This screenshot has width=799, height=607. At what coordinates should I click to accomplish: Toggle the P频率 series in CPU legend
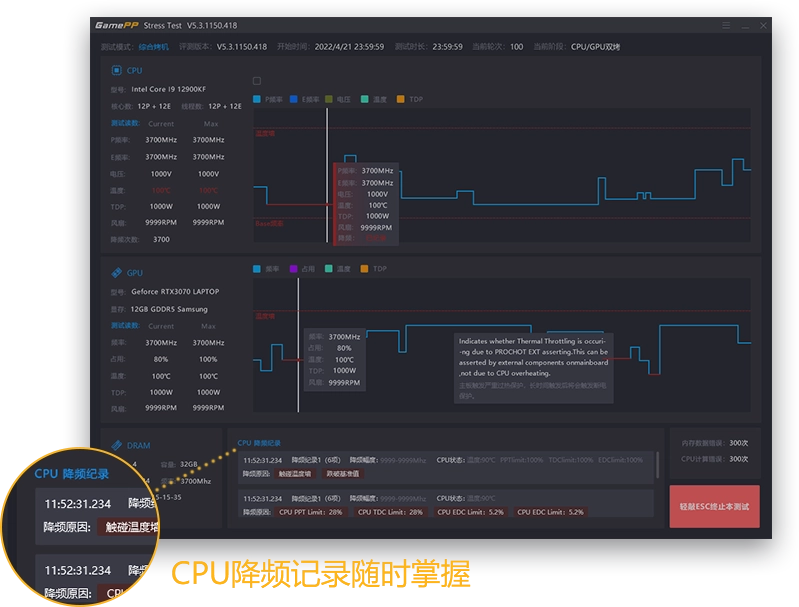[x=268, y=99]
